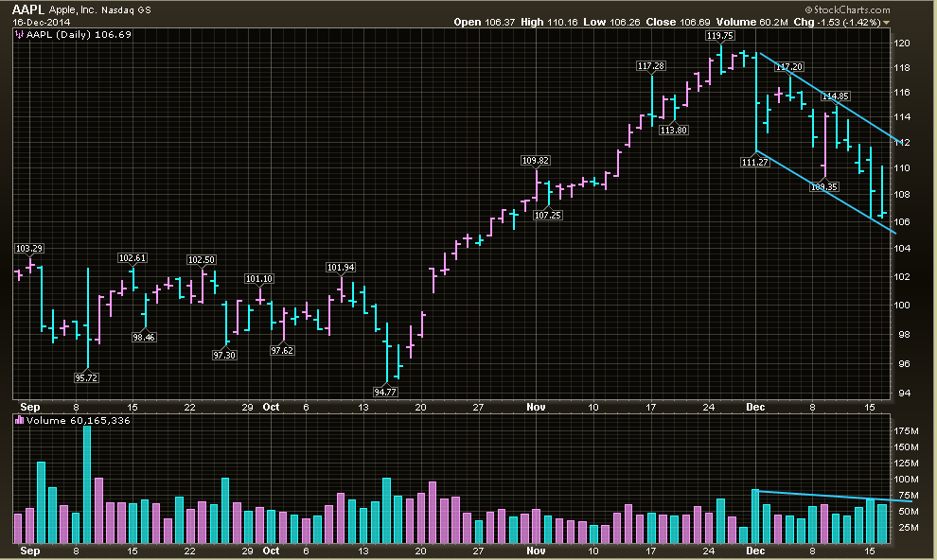Image resolution: width=937 pixels, height=560 pixels.
Task: Click the High 110.16 value in header
Action: 549,22
